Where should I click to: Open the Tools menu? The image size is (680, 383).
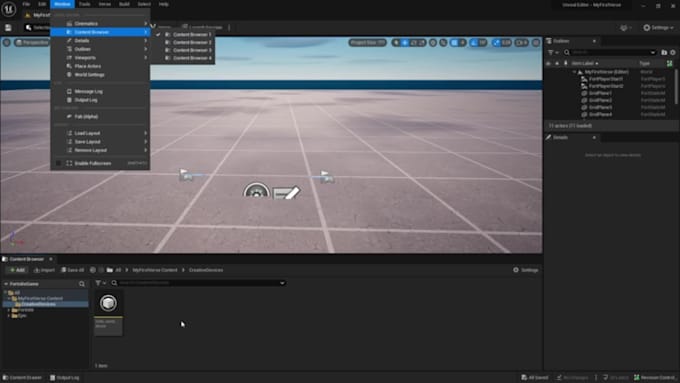(85, 4)
